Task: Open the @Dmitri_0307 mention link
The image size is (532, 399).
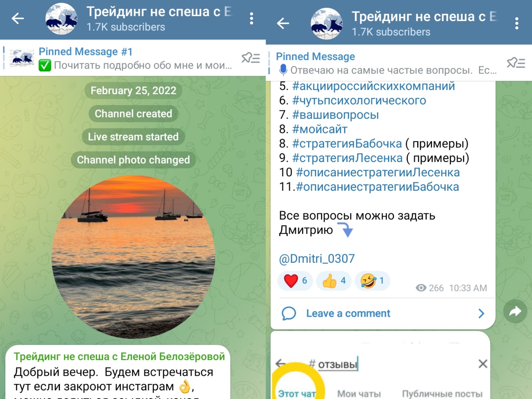Action: click(x=317, y=259)
